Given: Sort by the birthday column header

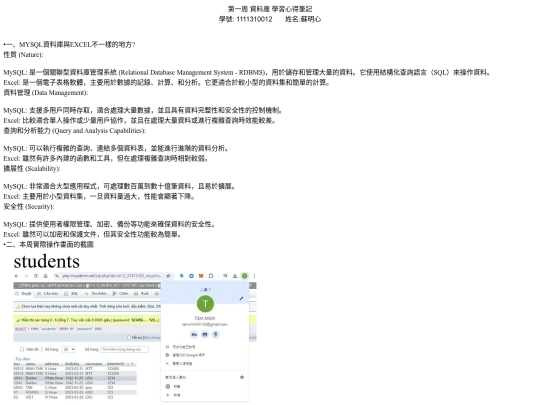Looking at the screenshot, I should click(x=72, y=364).
